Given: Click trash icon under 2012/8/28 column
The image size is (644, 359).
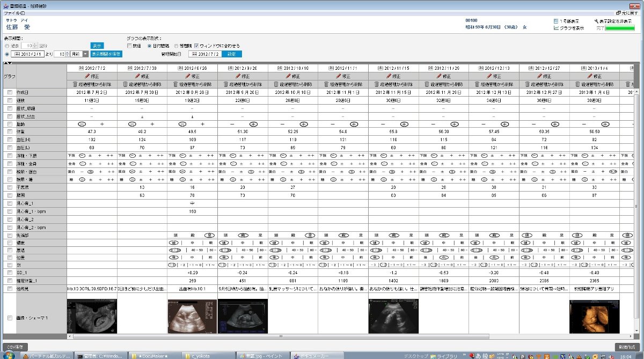Looking at the screenshot, I should pyautogui.click(x=175, y=85).
